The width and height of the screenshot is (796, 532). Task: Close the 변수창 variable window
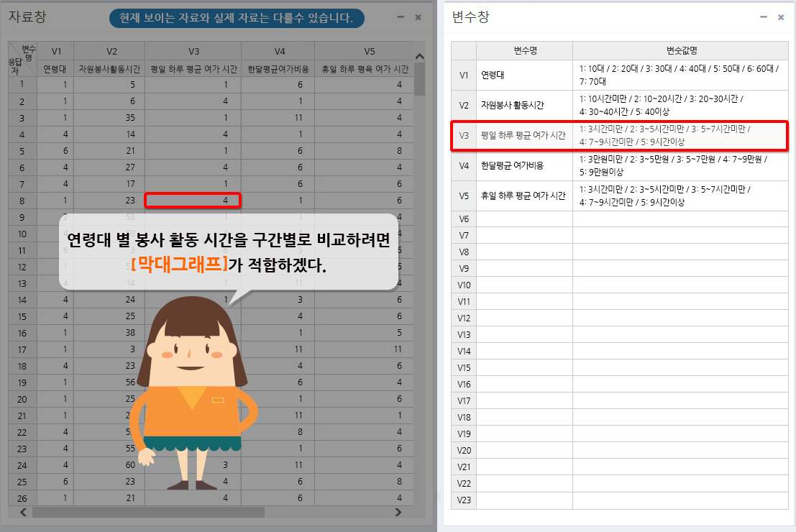point(781,17)
